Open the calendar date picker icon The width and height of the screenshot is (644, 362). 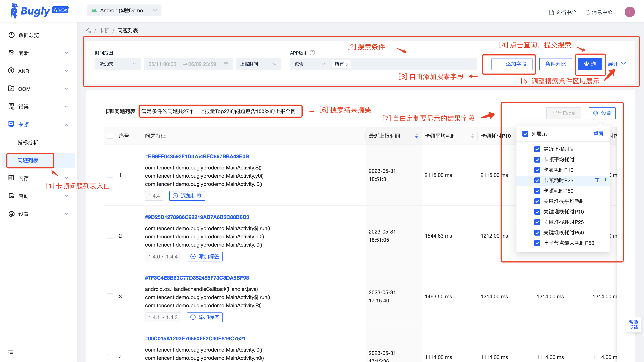226,64
